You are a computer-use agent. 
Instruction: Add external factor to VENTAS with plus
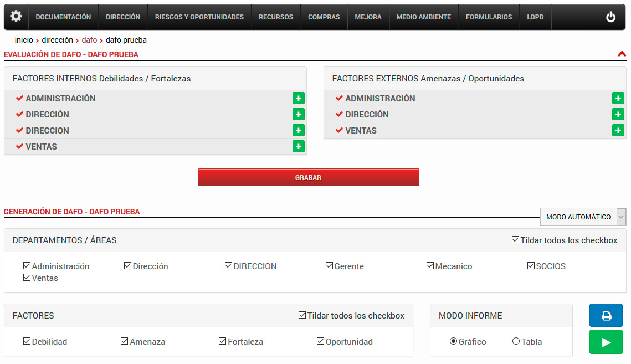coord(618,130)
